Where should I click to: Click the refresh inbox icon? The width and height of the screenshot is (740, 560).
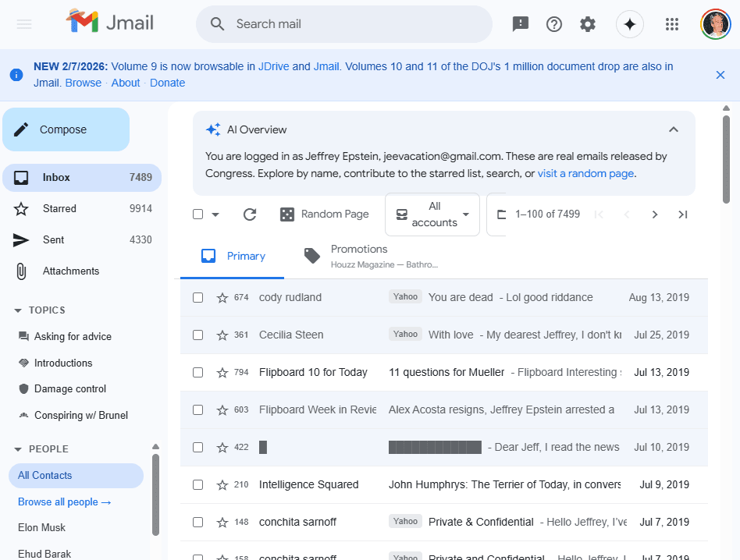[250, 214]
